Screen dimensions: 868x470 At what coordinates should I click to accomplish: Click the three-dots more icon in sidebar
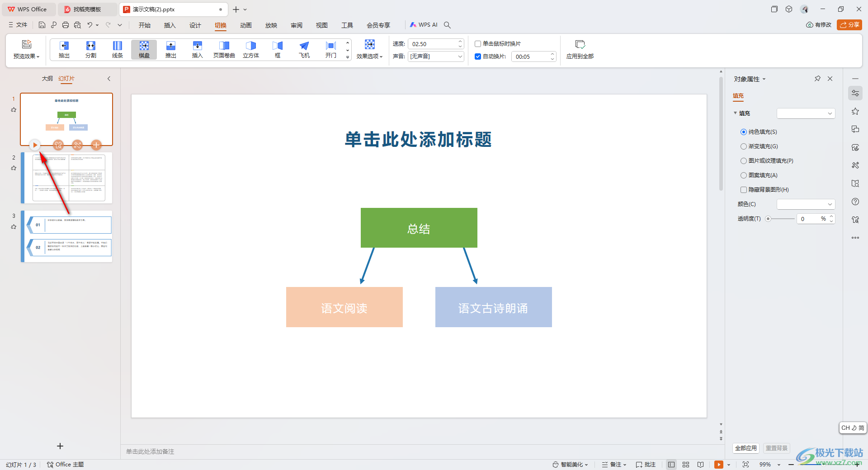click(855, 238)
